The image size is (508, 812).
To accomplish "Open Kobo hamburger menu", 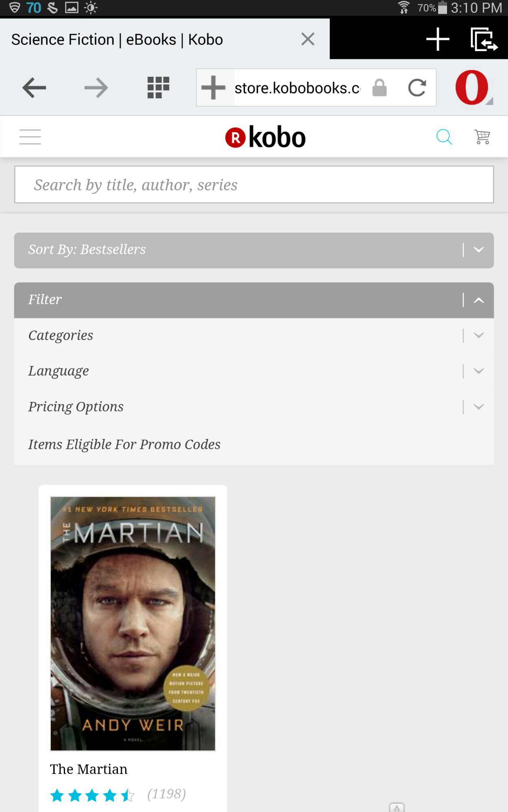I will coord(30,137).
